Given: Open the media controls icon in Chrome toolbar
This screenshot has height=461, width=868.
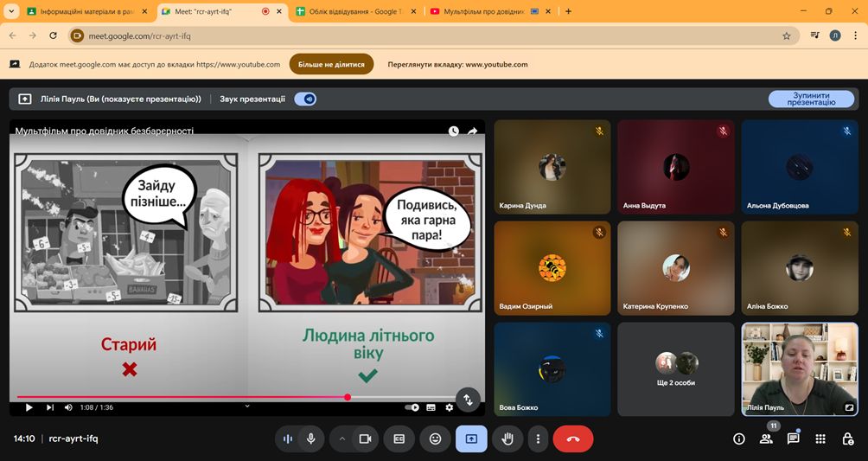Looking at the screenshot, I should (x=815, y=35).
